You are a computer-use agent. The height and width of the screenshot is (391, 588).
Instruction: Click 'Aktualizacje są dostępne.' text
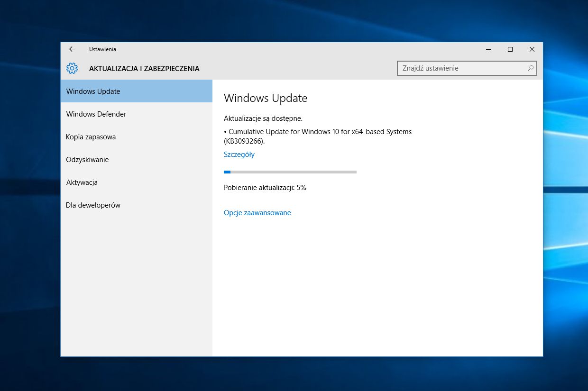[263, 118]
